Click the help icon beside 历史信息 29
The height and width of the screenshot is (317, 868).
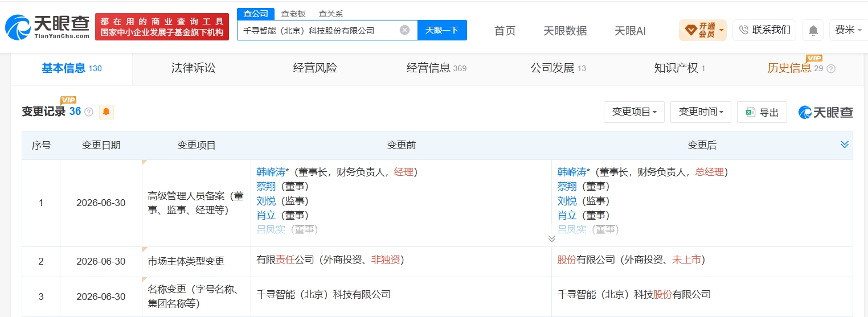(831, 69)
